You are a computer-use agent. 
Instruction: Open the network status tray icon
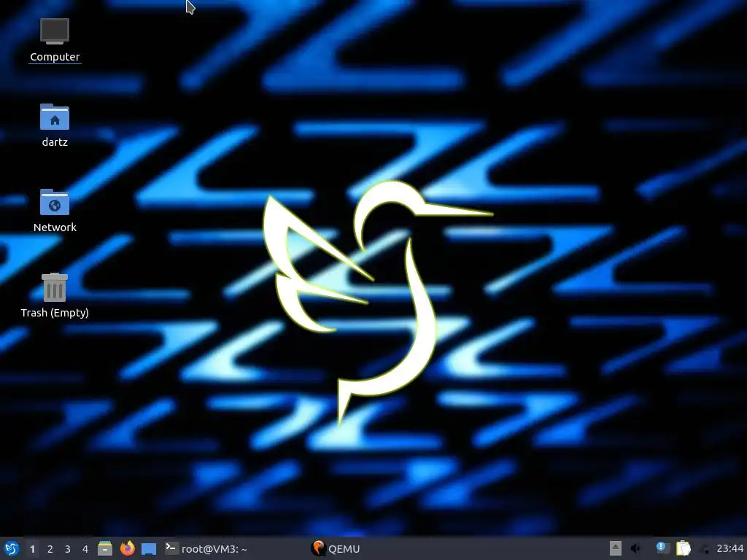(x=704, y=548)
